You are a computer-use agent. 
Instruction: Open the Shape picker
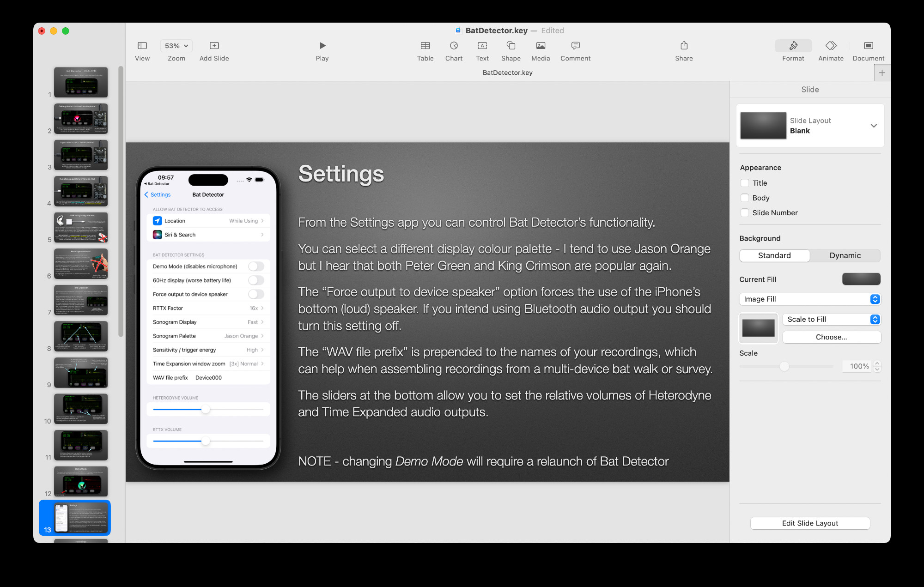(x=511, y=51)
